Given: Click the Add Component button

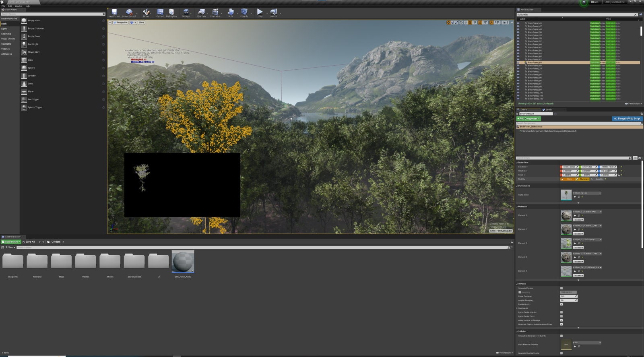Looking at the screenshot, I should [x=528, y=119].
